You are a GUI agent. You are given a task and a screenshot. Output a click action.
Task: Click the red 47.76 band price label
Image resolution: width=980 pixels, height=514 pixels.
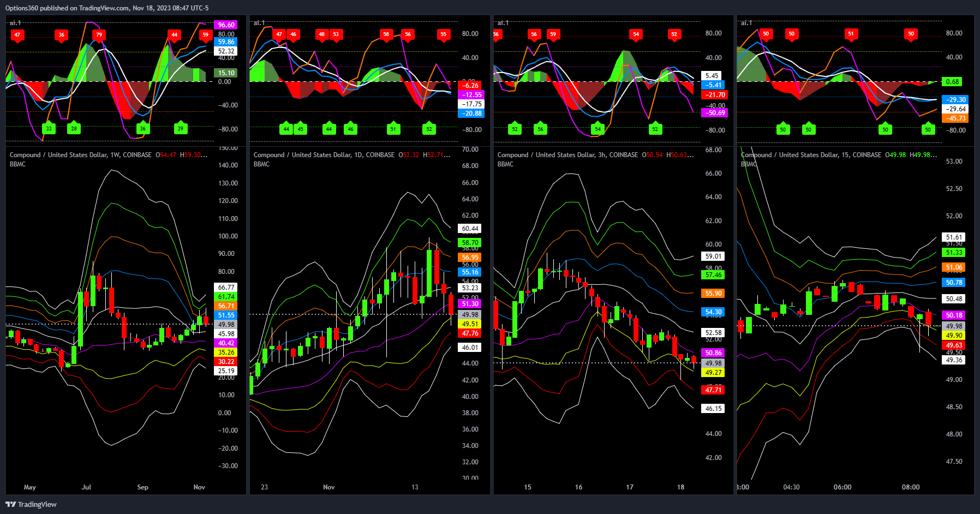coord(470,333)
